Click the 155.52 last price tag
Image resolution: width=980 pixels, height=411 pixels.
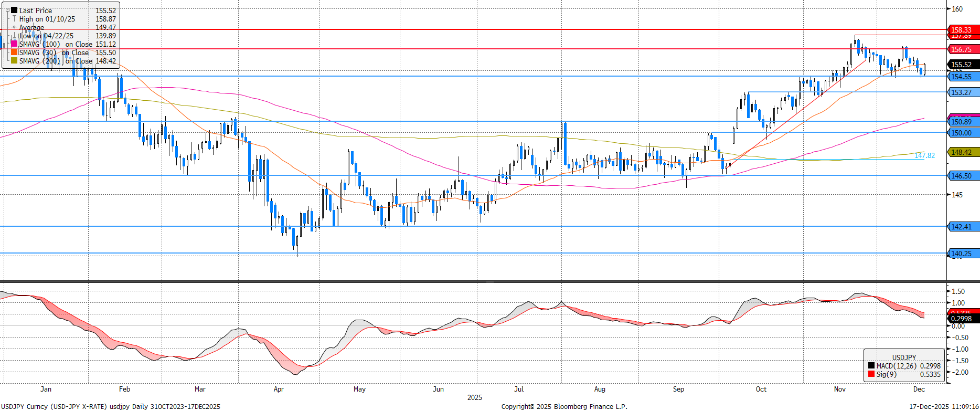[x=962, y=65]
